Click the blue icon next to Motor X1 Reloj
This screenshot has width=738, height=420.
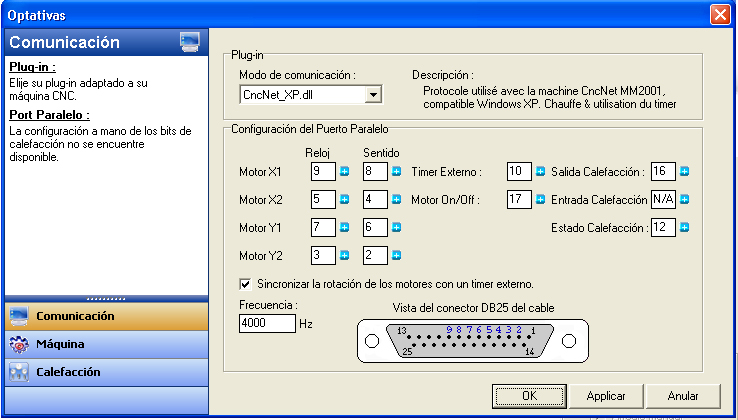[x=345, y=172]
